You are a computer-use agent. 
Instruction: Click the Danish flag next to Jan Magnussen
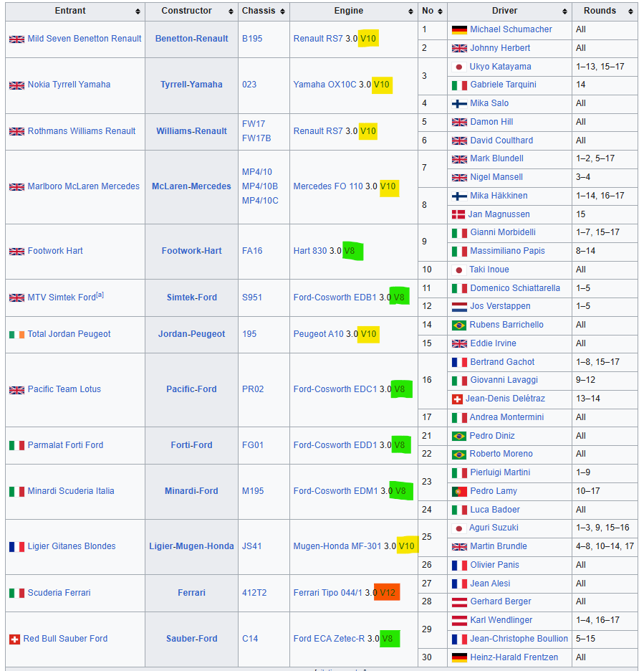point(458,214)
